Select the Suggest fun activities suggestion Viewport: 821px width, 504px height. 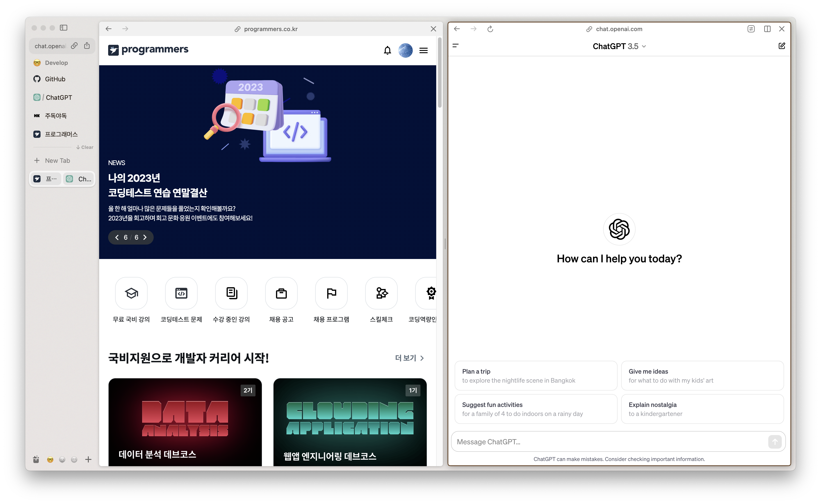[536, 409]
